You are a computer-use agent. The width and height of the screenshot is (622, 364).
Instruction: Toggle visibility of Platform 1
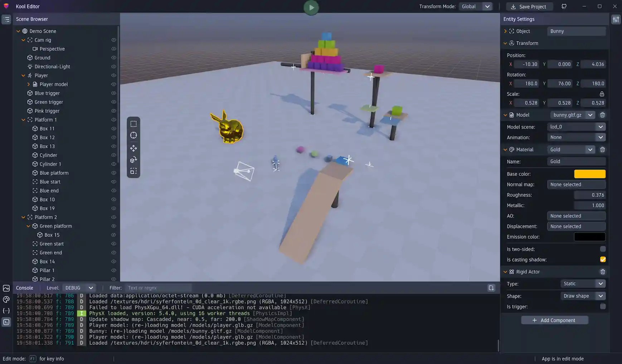point(113,120)
